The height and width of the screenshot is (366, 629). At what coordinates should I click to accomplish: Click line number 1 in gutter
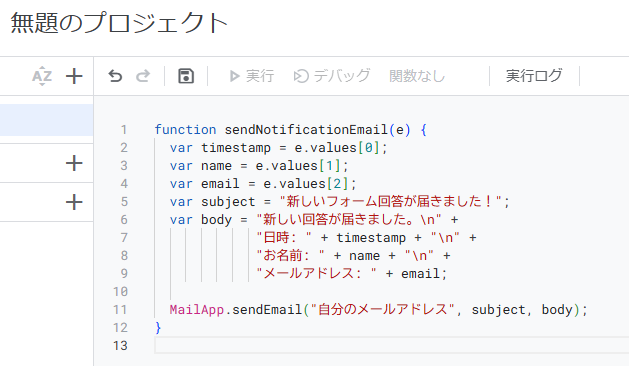tap(124, 130)
